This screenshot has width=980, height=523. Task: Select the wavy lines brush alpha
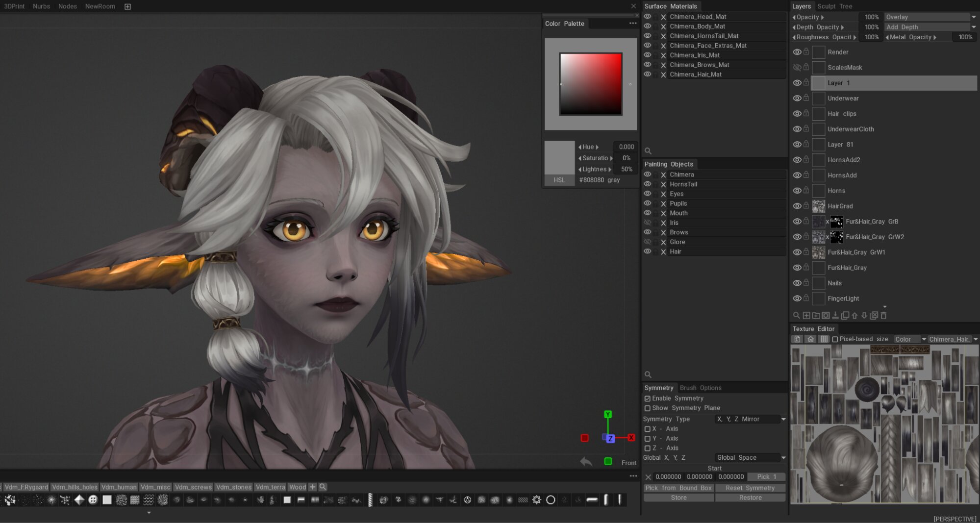coord(149,500)
